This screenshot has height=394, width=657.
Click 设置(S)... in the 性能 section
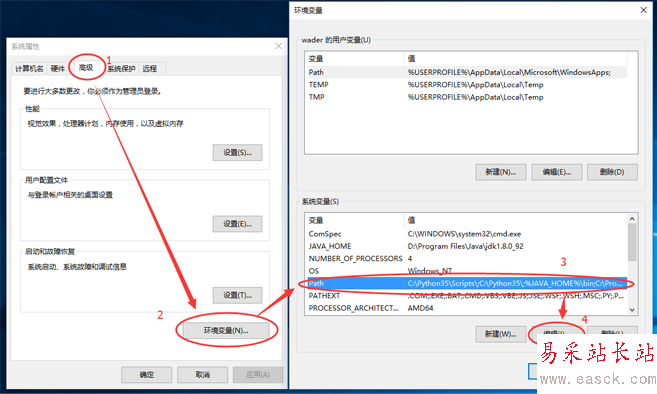[x=237, y=153]
